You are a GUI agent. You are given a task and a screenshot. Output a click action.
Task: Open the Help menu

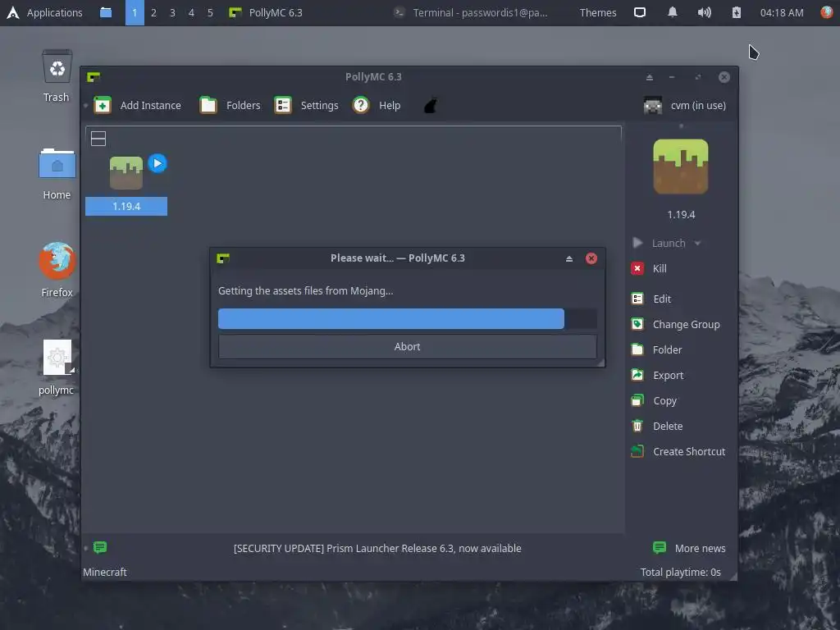pyautogui.click(x=376, y=105)
